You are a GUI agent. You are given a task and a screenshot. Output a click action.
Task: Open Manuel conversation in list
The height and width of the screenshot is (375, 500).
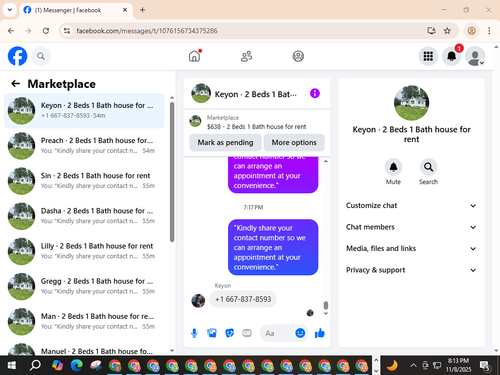coord(84,349)
